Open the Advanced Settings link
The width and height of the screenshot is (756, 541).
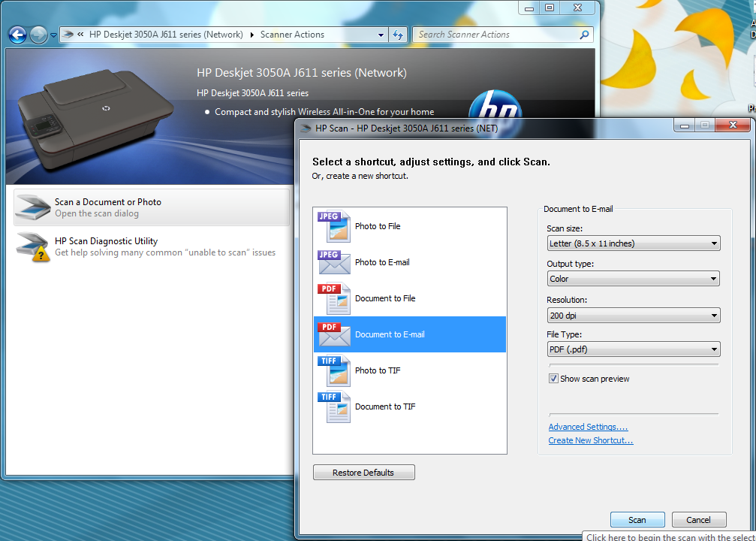click(588, 427)
